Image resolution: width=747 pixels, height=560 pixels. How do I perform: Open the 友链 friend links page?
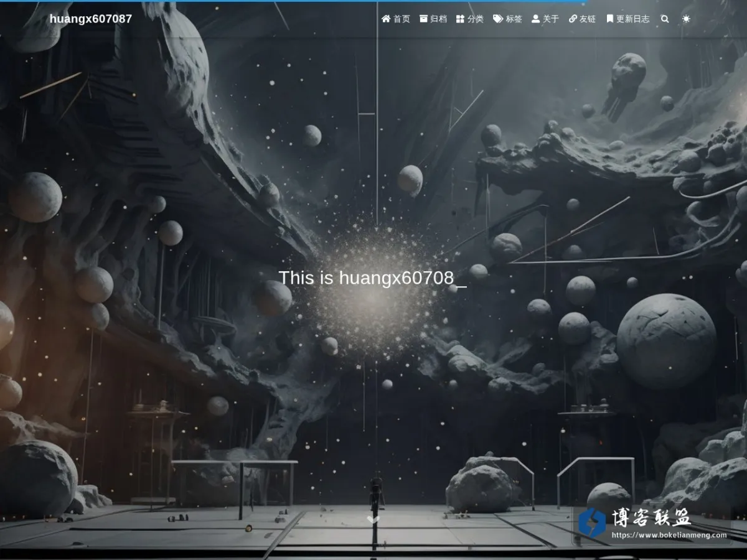583,19
